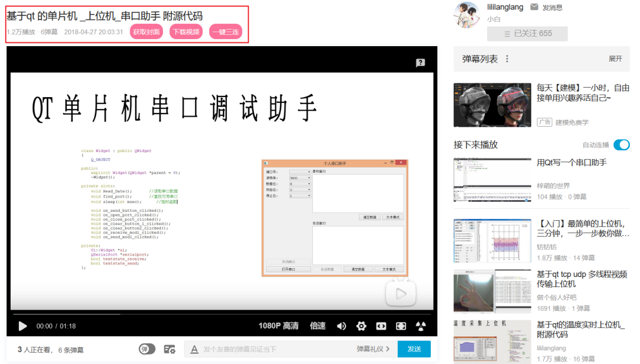This screenshot has height=364, width=640.
Task: Enter fullscreen mode icon
Action: (x=401, y=326)
